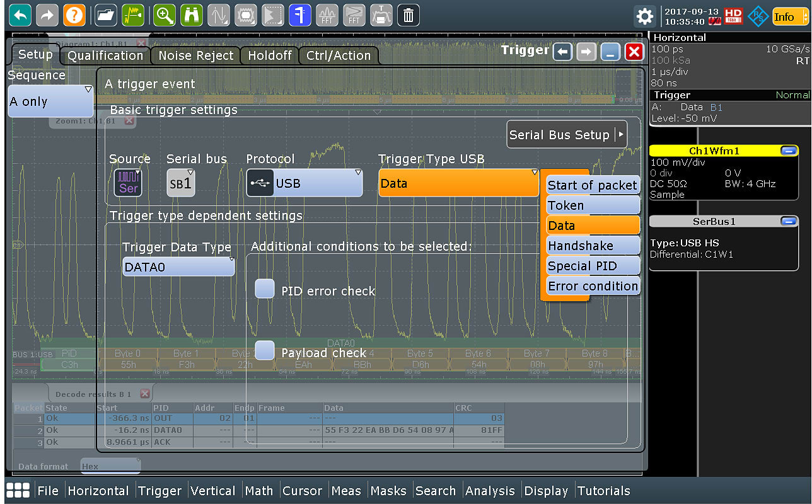
Task: Click the trash can delete icon
Action: coord(409,14)
